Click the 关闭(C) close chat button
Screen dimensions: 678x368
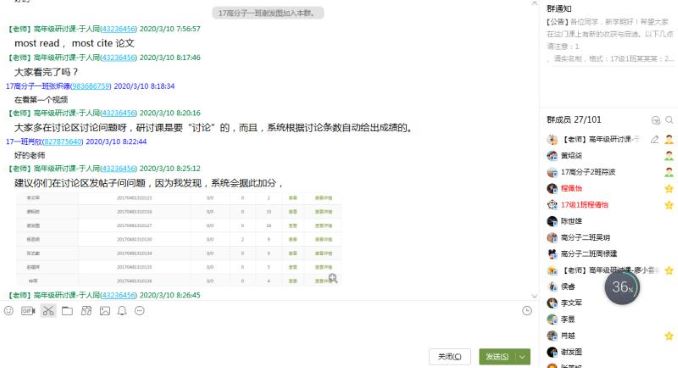450,357
